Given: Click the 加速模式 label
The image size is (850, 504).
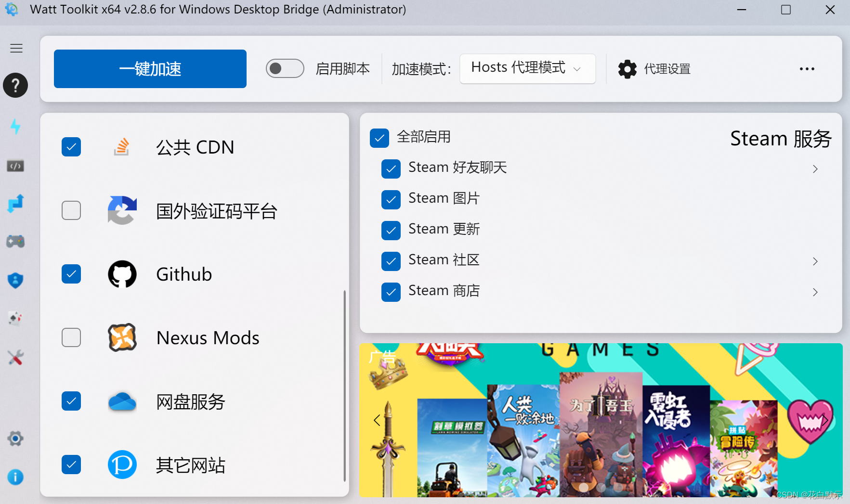Looking at the screenshot, I should tap(421, 69).
